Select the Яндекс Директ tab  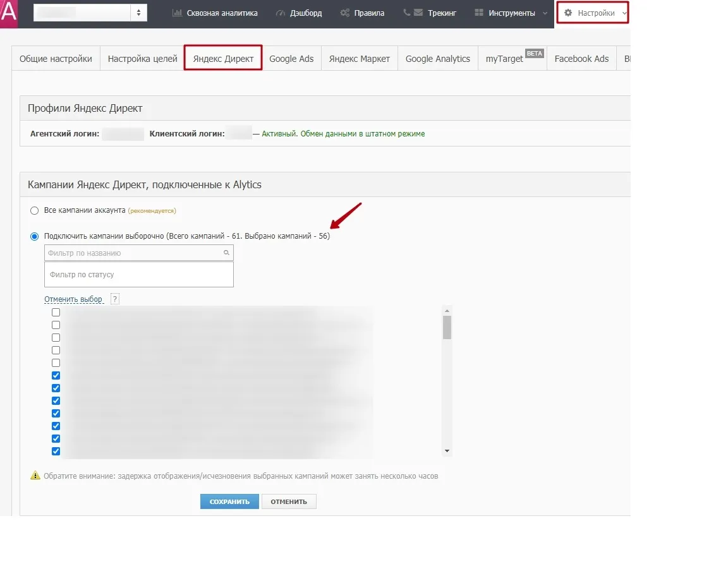tap(223, 59)
